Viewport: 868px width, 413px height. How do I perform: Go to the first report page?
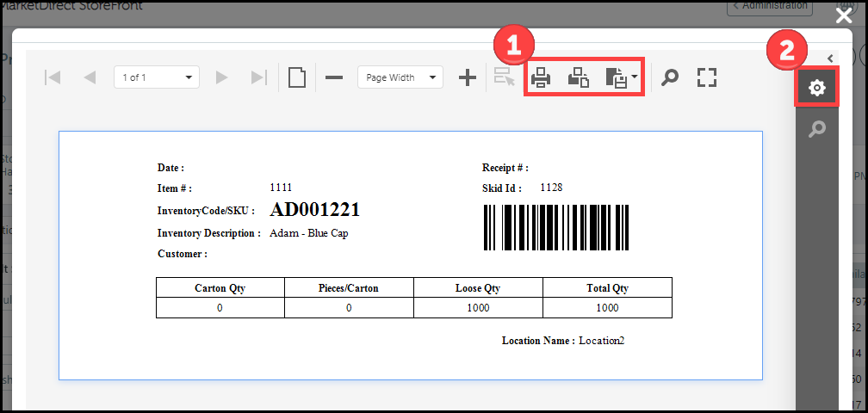(x=53, y=77)
